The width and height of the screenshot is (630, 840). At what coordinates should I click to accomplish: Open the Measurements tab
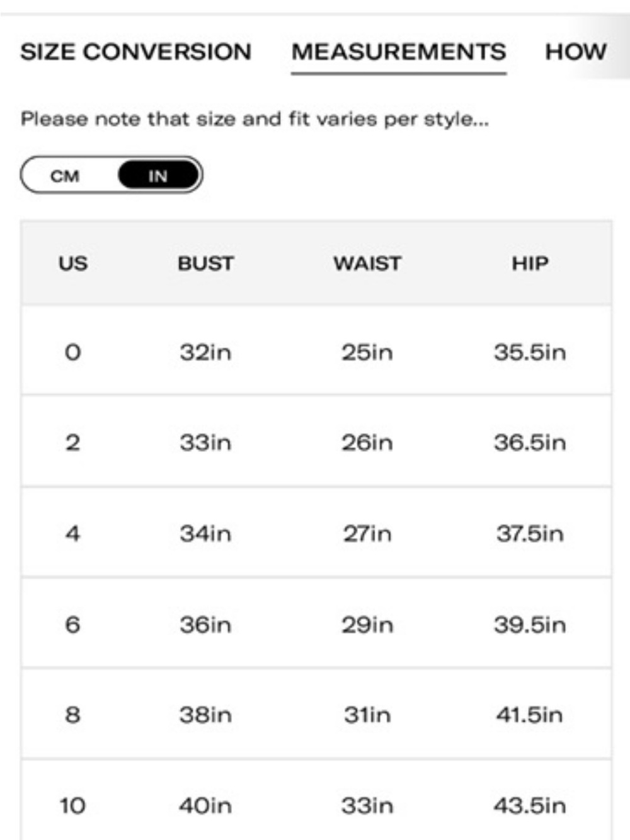click(399, 52)
